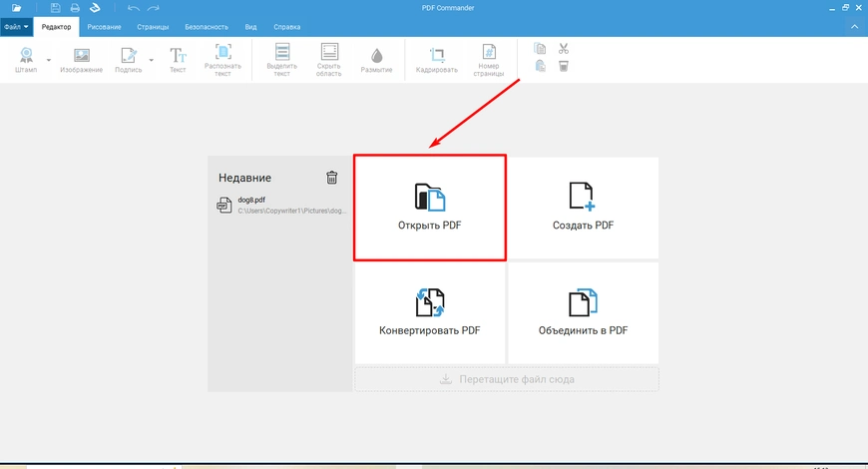Open the Безопасность tab
This screenshot has height=469, width=868.
coord(207,27)
